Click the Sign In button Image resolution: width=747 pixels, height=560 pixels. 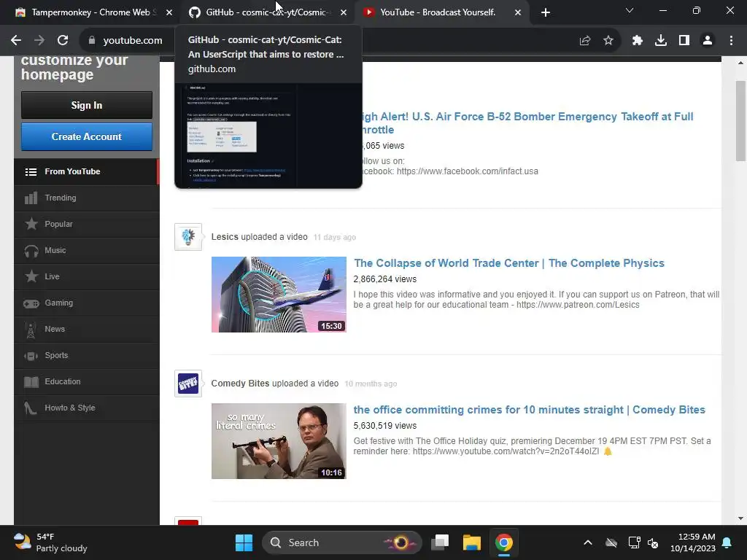pyautogui.click(x=87, y=105)
